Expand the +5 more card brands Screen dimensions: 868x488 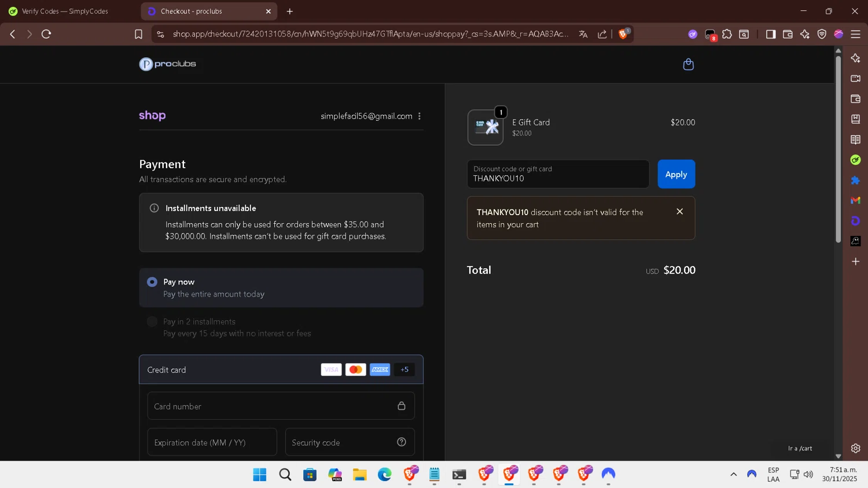[x=404, y=369]
